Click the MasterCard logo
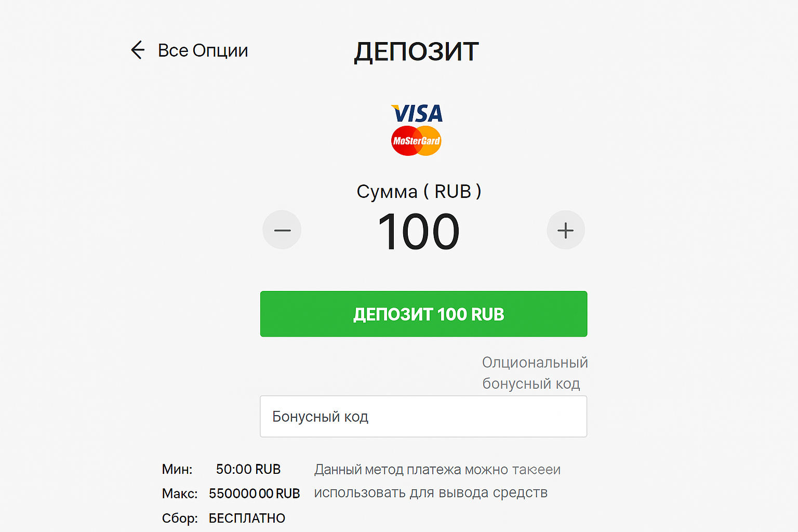Viewport: 798px width, 532px height. (416, 141)
